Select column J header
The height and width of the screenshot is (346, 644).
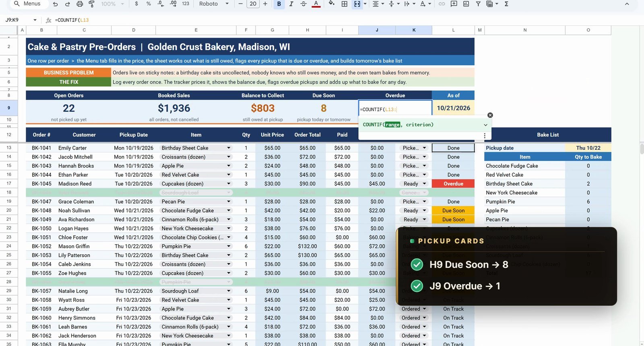click(x=377, y=30)
